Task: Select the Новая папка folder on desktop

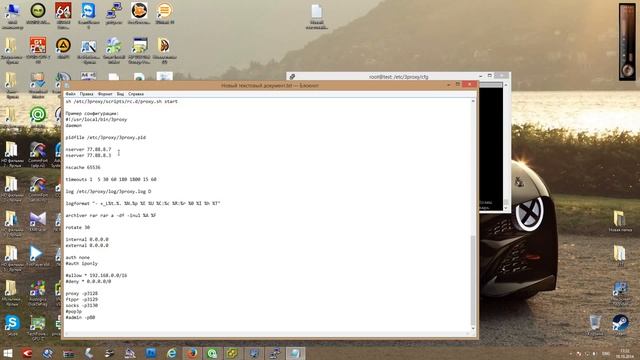Action: (620, 221)
